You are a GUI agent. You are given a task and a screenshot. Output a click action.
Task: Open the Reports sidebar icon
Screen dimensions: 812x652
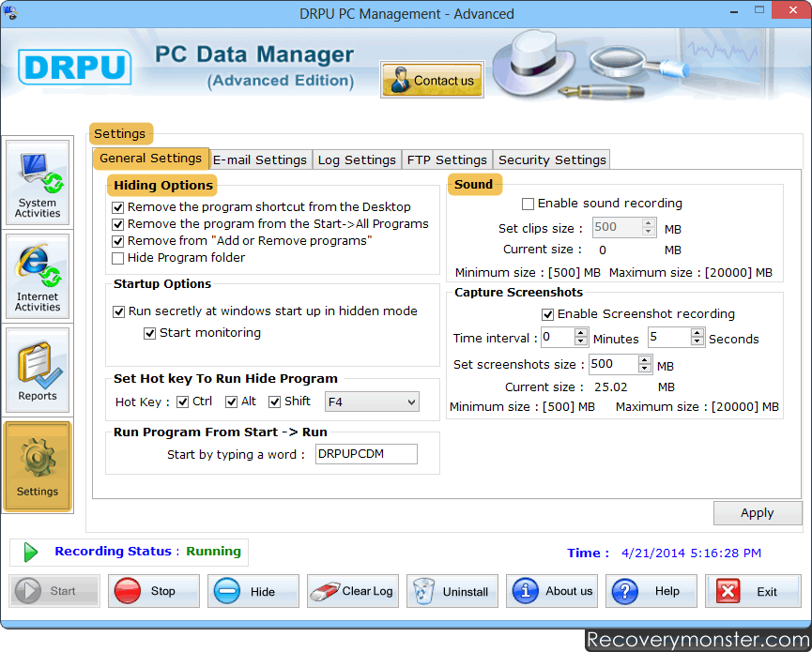coord(38,370)
